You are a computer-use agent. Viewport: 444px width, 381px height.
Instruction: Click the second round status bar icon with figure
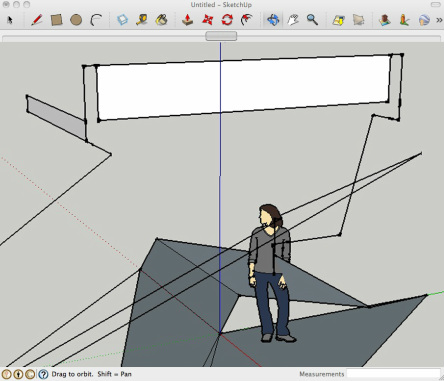tap(18, 374)
